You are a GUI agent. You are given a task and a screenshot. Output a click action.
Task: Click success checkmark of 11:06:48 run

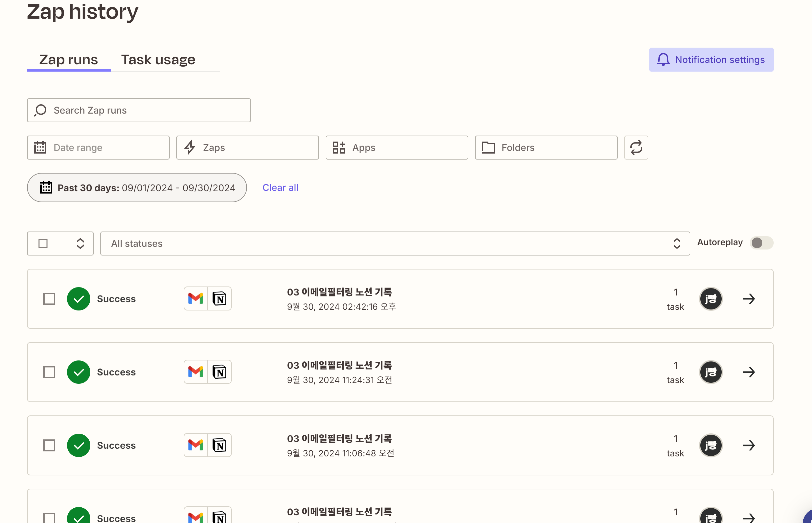tap(78, 445)
